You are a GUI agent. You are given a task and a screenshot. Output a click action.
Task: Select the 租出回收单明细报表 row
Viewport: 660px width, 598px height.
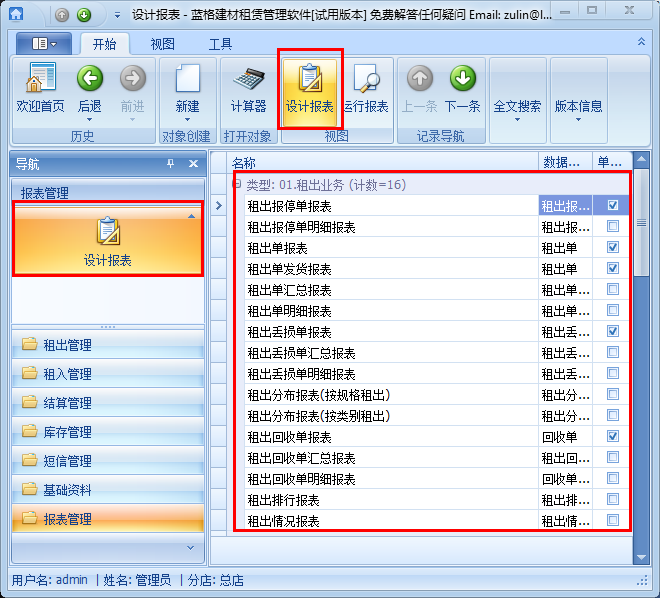(x=437, y=479)
